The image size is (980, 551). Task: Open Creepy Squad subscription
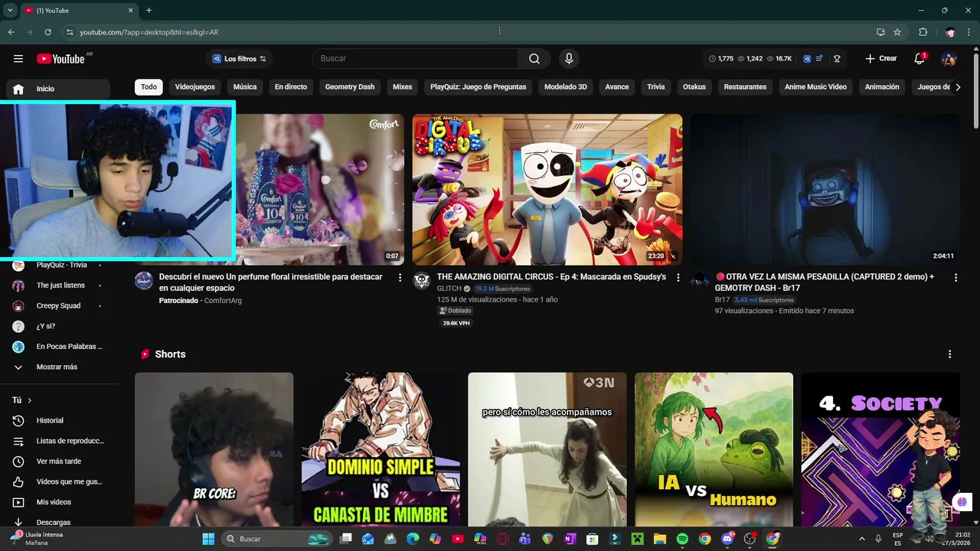(60, 305)
